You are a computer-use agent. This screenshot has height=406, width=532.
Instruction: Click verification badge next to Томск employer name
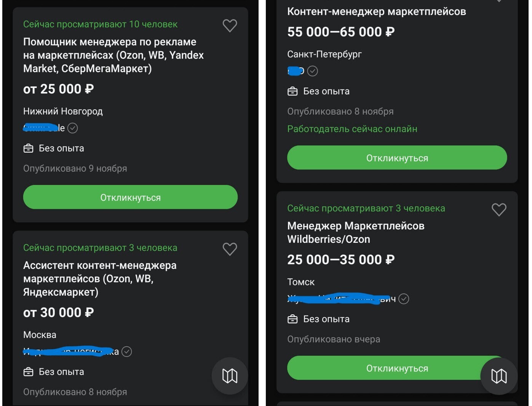(x=404, y=299)
